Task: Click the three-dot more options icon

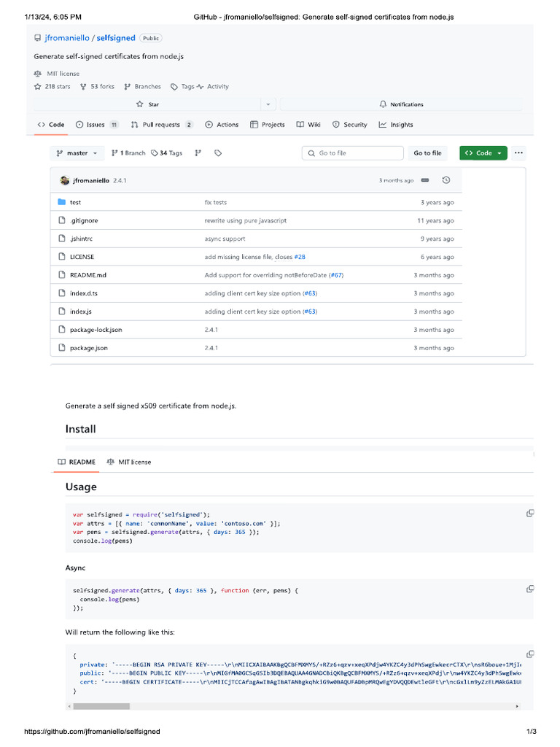Action: [518, 153]
